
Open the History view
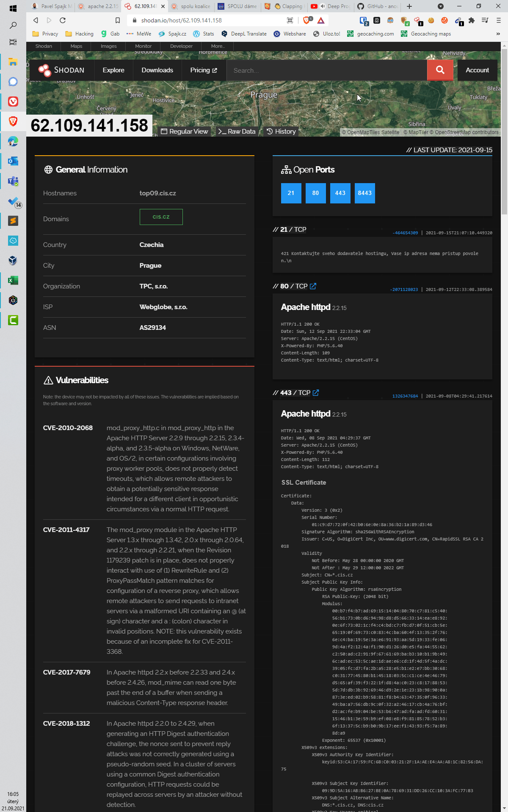(x=281, y=132)
